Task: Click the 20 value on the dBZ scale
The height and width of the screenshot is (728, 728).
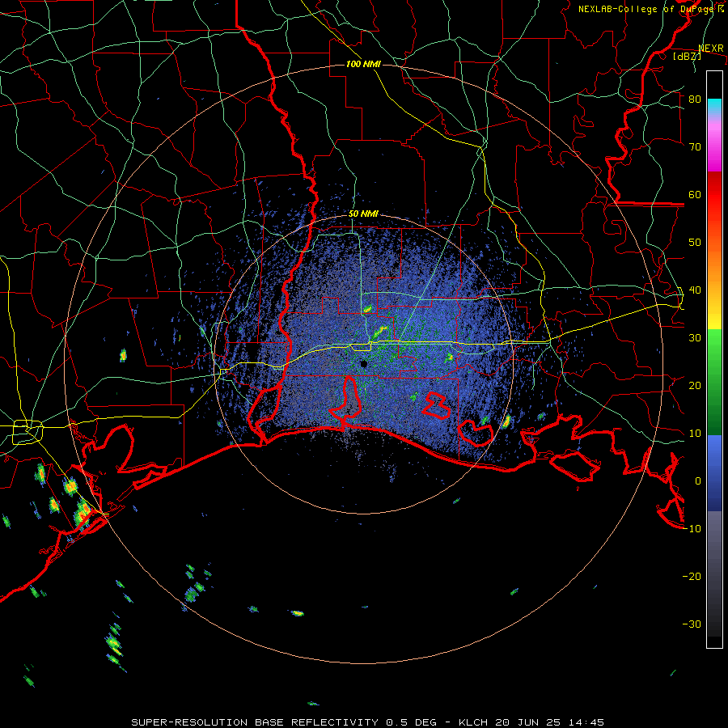Action: [x=695, y=386]
